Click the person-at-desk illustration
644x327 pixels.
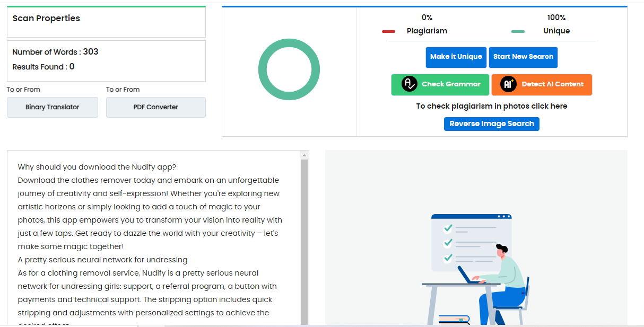476,269
